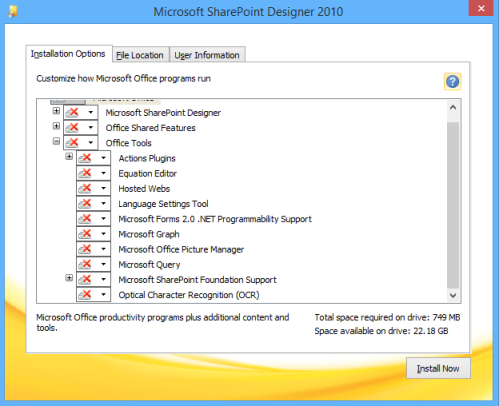Click Not Available icon for Equation Editor
The width and height of the screenshot is (499, 406).
coord(85,173)
